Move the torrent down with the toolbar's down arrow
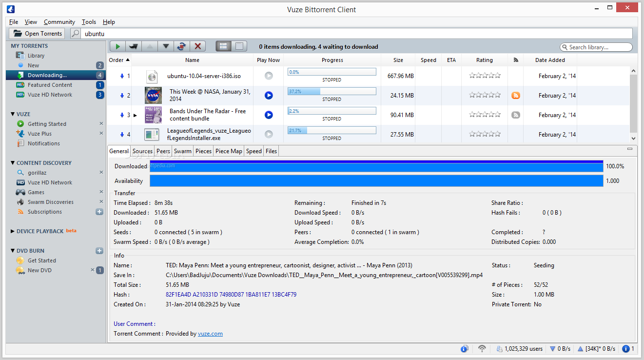 click(x=166, y=46)
